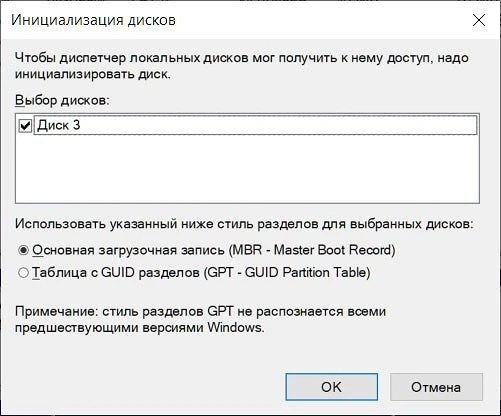The width and height of the screenshot is (501, 416).
Task: Click the Отмена button
Action: click(436, 387)
